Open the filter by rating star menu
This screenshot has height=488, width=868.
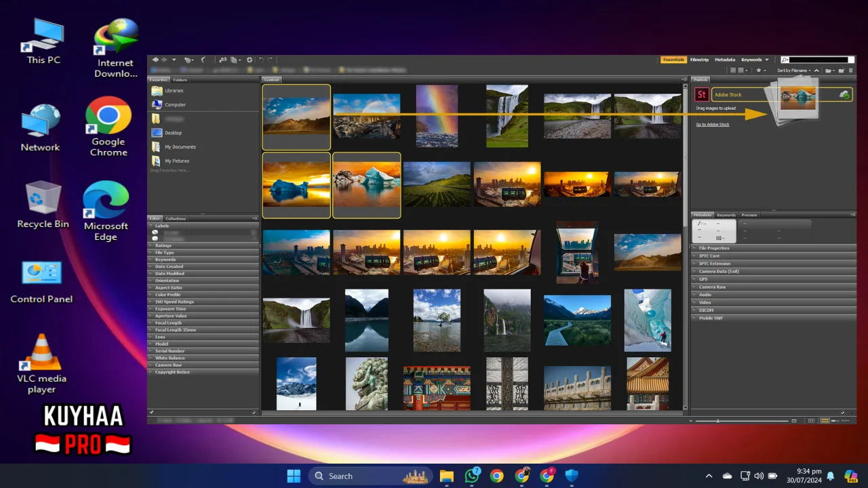[x=761, y=70]
